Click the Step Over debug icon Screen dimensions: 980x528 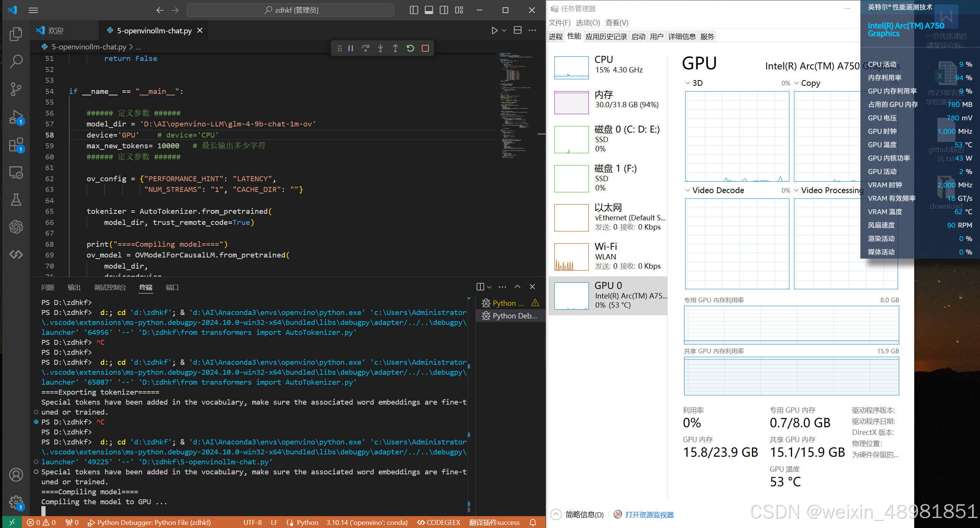[x=366, y=48]
